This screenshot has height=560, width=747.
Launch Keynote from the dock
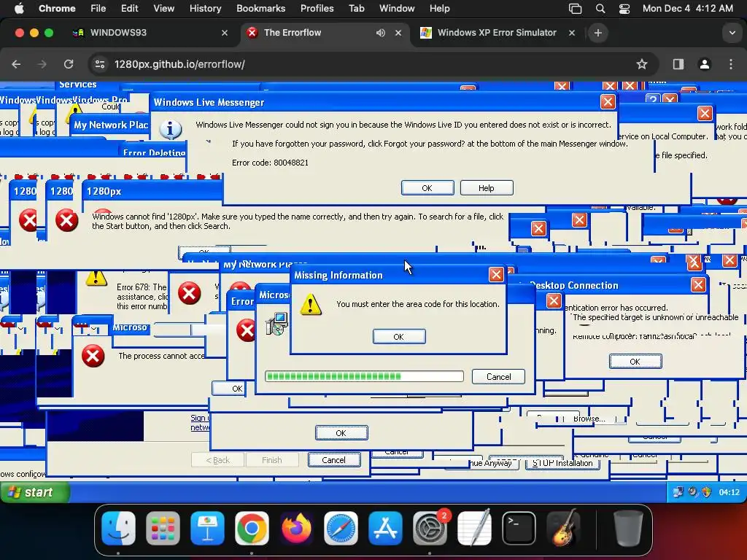tap(207, 528)
